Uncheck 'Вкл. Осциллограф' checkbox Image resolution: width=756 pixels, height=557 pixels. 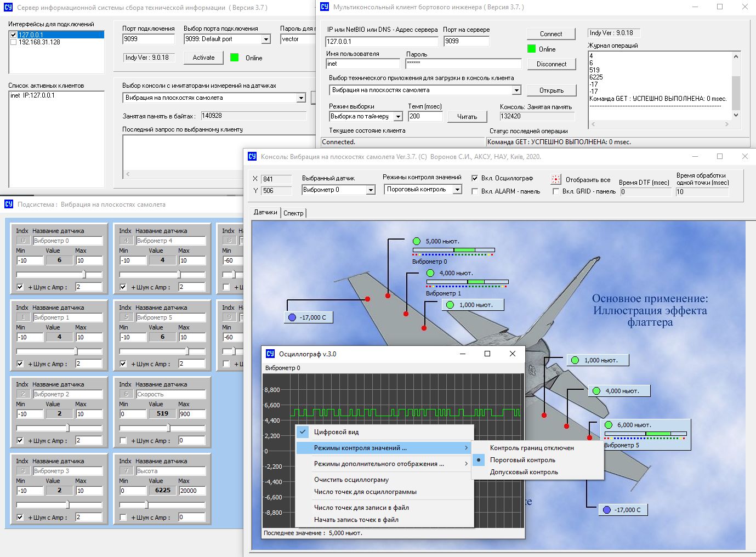pos(475,178)
